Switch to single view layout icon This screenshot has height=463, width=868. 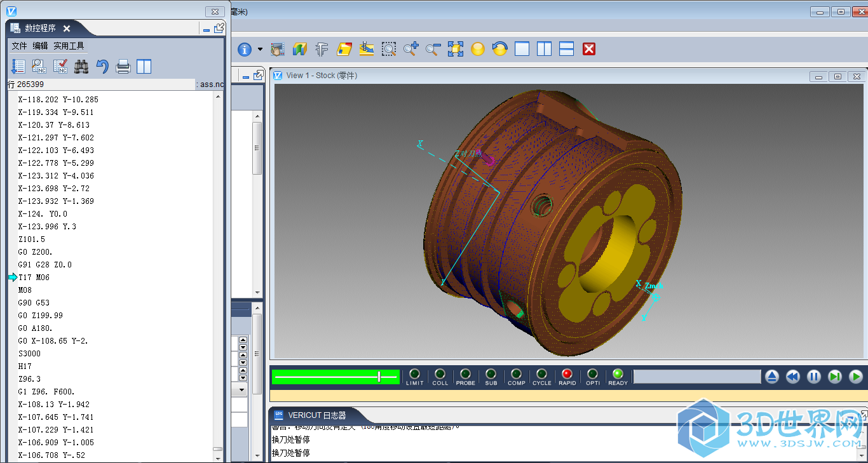pos(522,49)
